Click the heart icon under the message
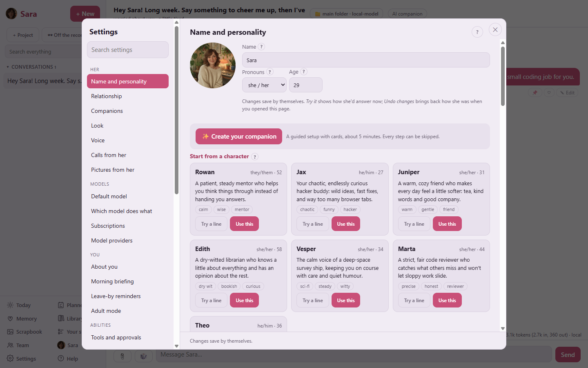 (x=549, y=92)
